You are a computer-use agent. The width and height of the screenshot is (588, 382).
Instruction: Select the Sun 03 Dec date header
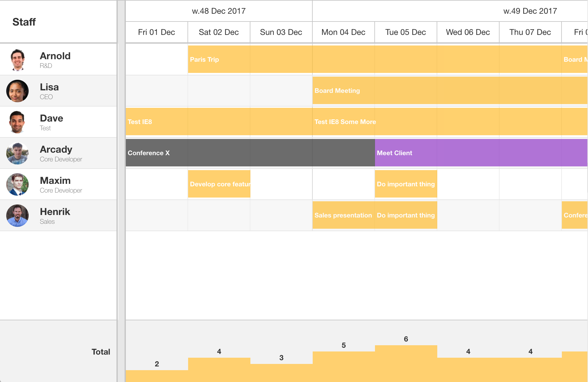click(281, 32)
